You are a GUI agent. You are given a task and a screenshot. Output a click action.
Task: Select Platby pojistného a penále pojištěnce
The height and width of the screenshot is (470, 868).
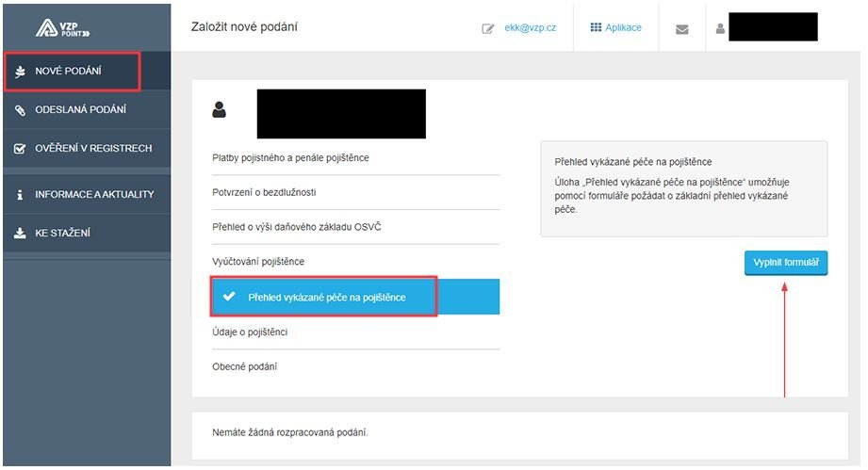click(x=290, y=157)
